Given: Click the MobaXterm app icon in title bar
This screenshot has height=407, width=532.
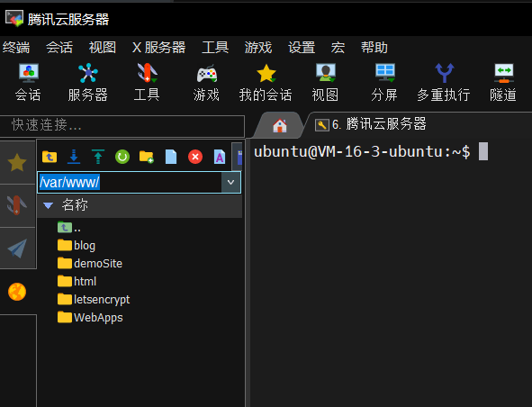Looking at the screenshot, I should coord(14,18).
